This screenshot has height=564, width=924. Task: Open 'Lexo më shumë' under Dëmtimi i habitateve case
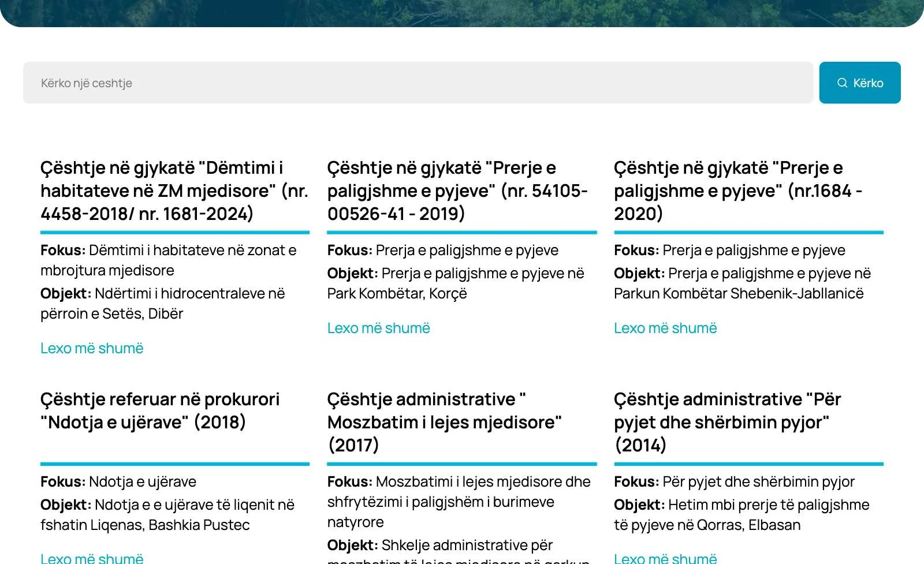coord(92,348)
